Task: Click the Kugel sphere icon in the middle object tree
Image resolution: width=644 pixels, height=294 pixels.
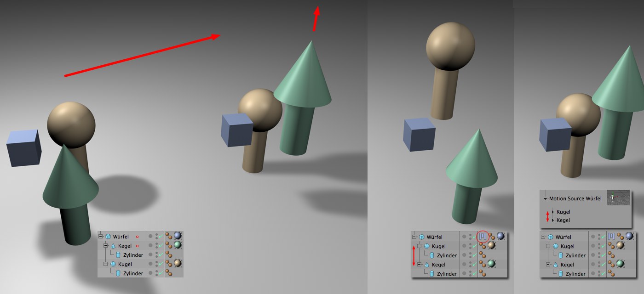Action: (x=427, y=246)
